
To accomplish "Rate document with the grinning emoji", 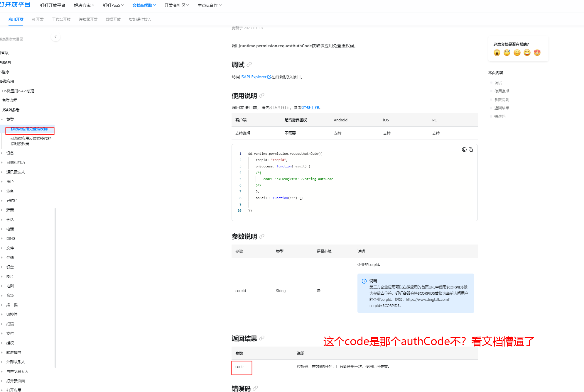I will 527,52.
